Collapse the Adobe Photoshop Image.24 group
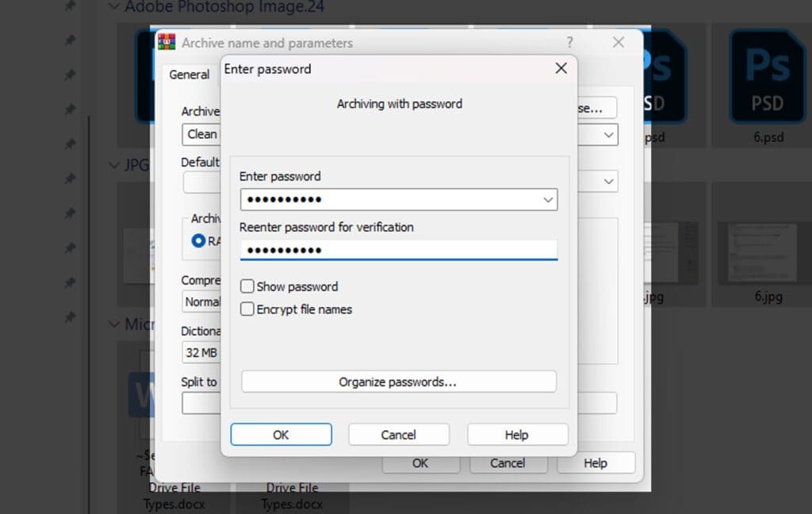Image resolution: width=812 pixels, height=514 pixels. point(114,6)
